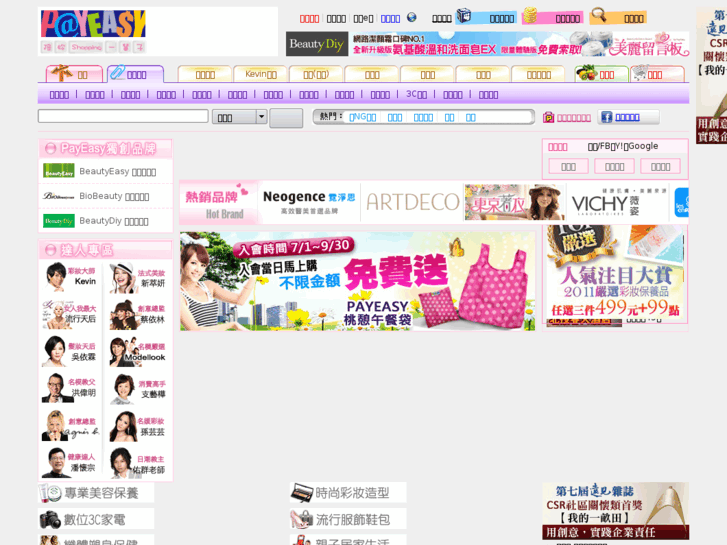Viewport: 727px width, 545px height.
Task: Click the 專業美容保養 category button
Action: tap(96, 493)
